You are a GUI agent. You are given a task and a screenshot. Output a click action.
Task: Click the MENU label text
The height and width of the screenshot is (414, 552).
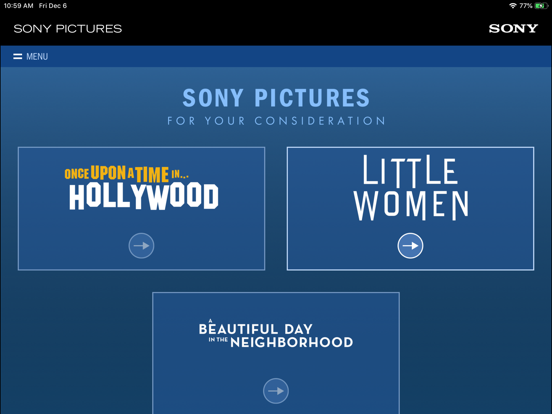37,56
